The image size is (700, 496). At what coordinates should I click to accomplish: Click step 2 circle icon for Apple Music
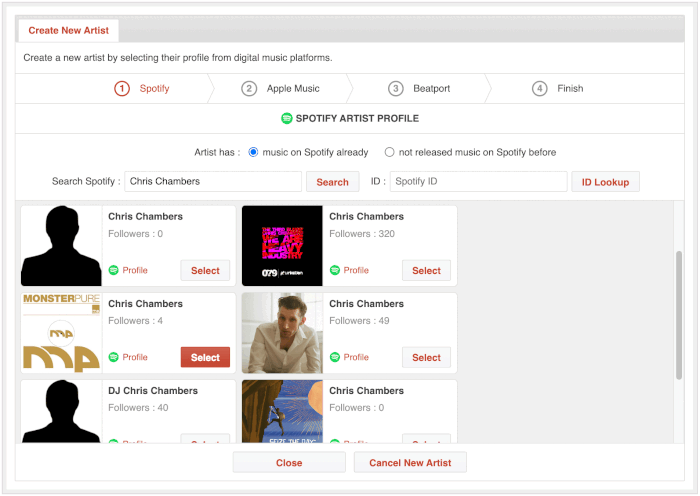click(x=249, y=88)
